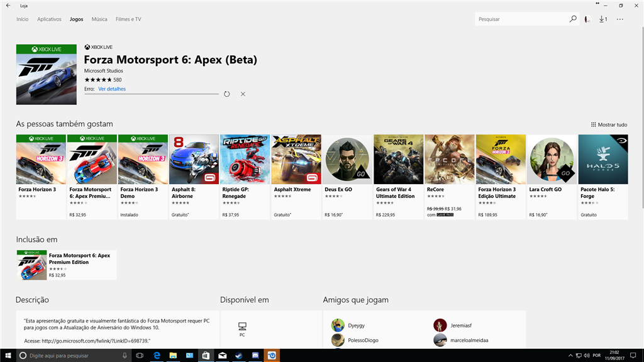Show hidden system tray icons
644x362 pixels.
click(x=570, y=356)
